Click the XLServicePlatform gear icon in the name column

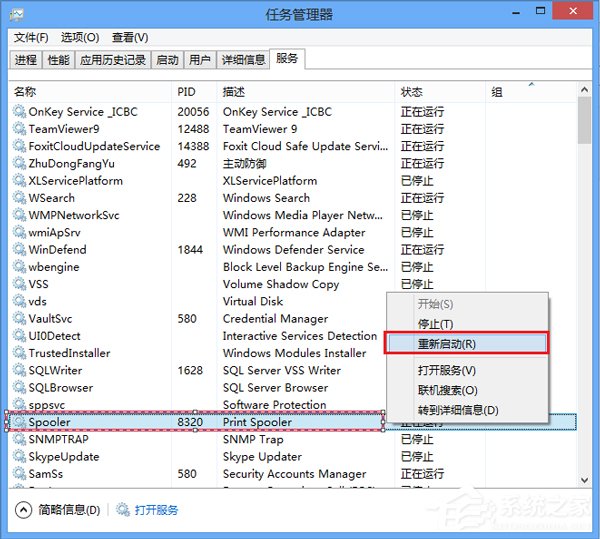point(20,180)
